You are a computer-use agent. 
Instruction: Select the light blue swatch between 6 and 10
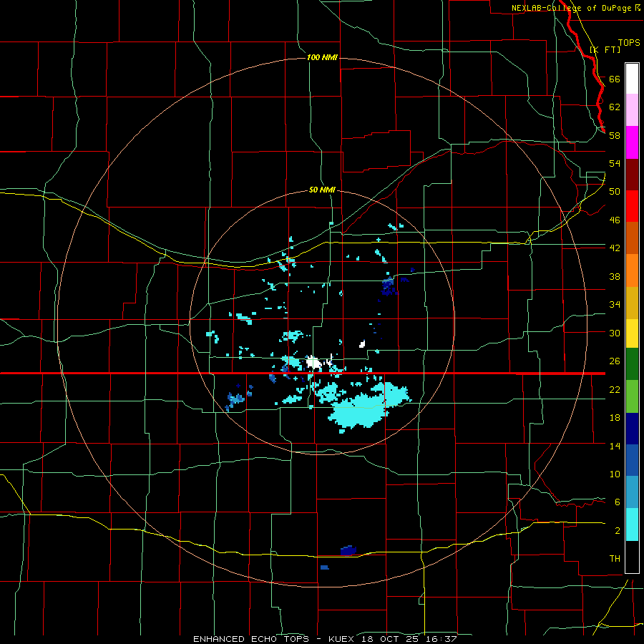(632, 492)
